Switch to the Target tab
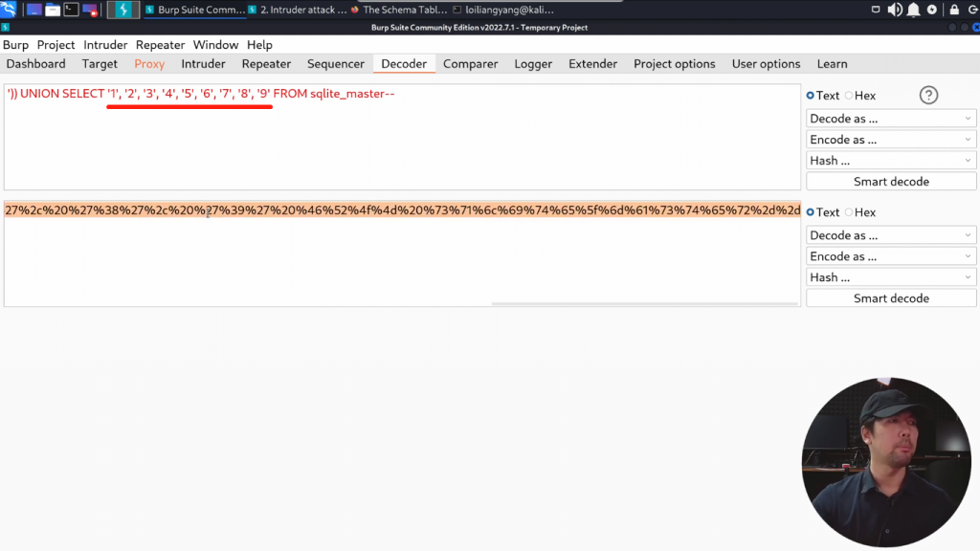 point(100,64)
